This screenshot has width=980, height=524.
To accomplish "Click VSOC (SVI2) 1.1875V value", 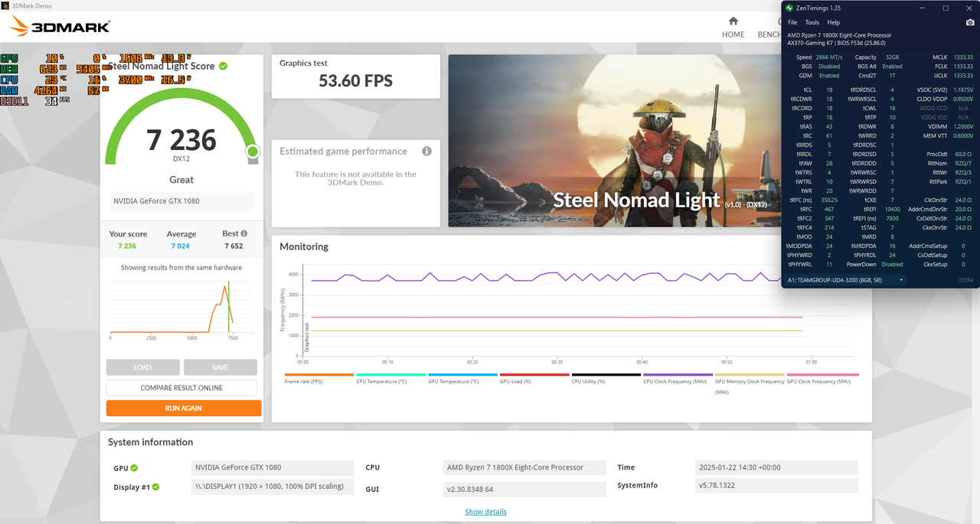I will (x=962, y=90).
